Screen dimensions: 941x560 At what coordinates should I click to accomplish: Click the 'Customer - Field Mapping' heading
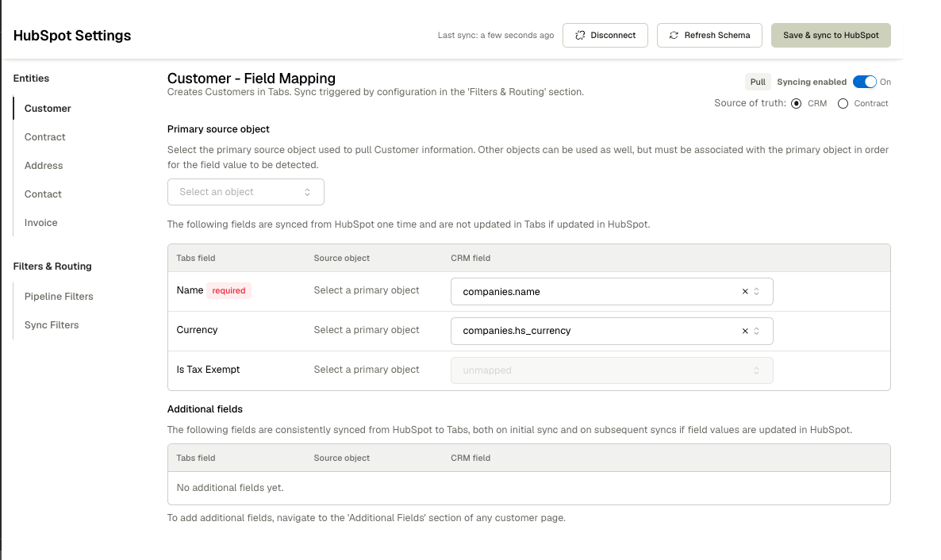coord(252,79)
